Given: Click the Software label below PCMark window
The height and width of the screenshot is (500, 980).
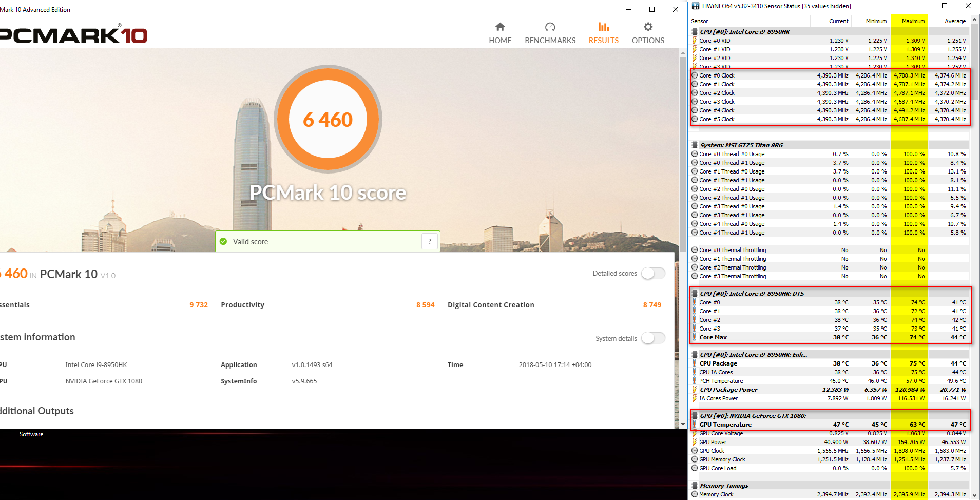Looking at the screenshot, I should [x=31, y=434].
